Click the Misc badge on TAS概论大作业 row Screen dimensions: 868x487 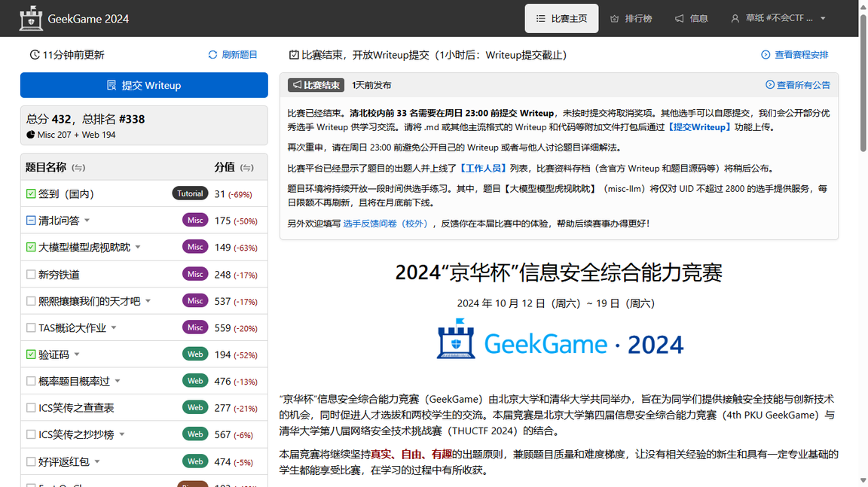point(195,327)
